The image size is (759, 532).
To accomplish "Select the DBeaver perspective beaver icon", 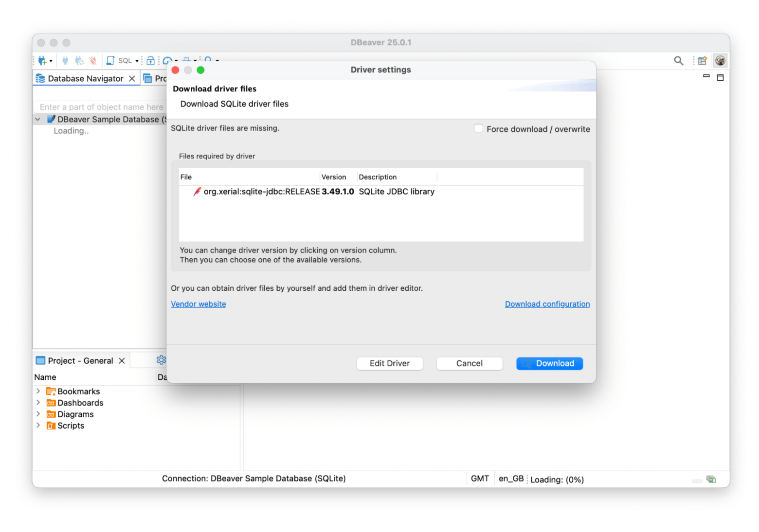I will pyautogui.click(x=720, y=61).
